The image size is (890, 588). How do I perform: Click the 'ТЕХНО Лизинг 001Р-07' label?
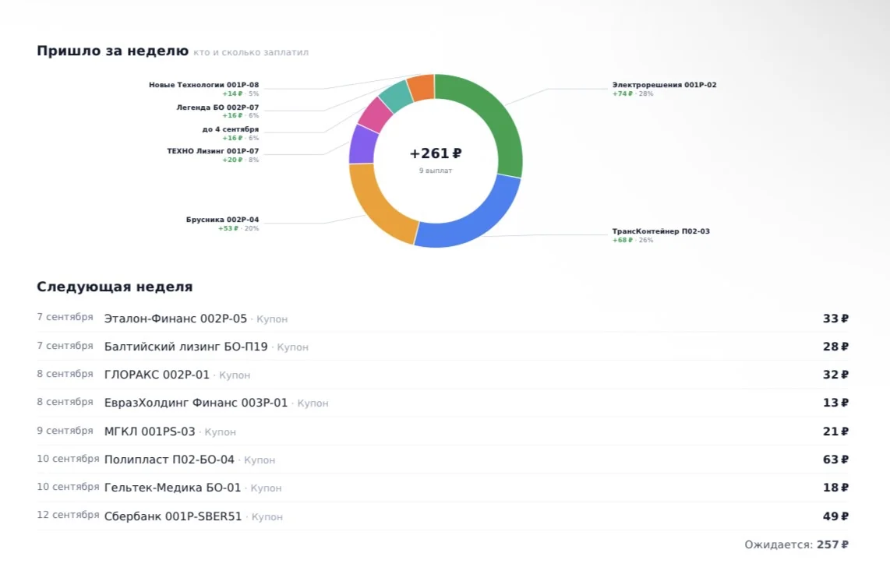coord(213,151)
